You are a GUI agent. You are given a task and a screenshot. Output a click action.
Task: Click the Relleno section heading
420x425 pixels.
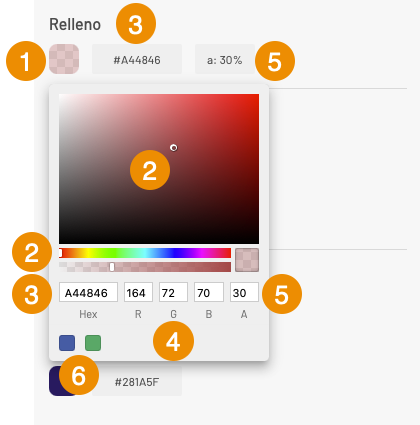(x=75, y=24)
